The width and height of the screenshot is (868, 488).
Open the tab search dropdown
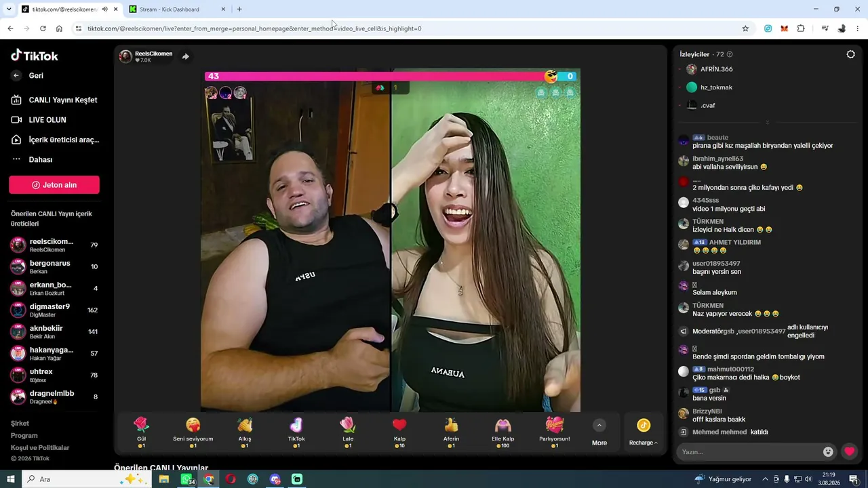9,9
